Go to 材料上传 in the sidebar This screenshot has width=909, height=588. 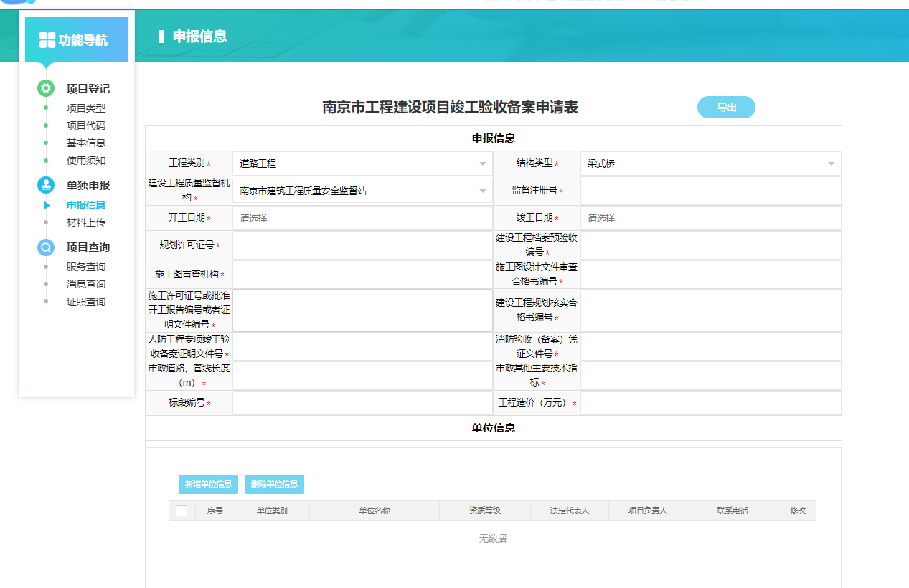click(x=86, y=223)
